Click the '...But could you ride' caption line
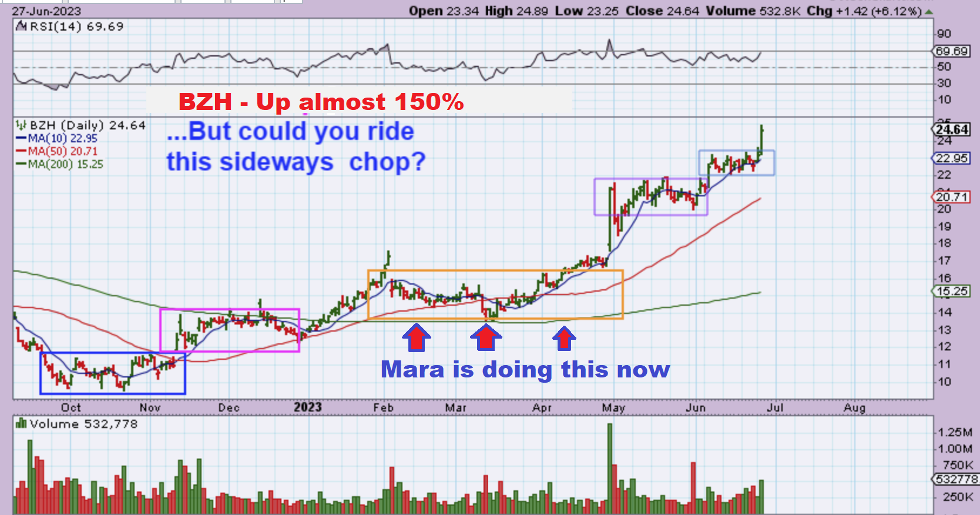The height and width of the screenshot is (515, 980). pyautogui.click(x=290, y=132)
